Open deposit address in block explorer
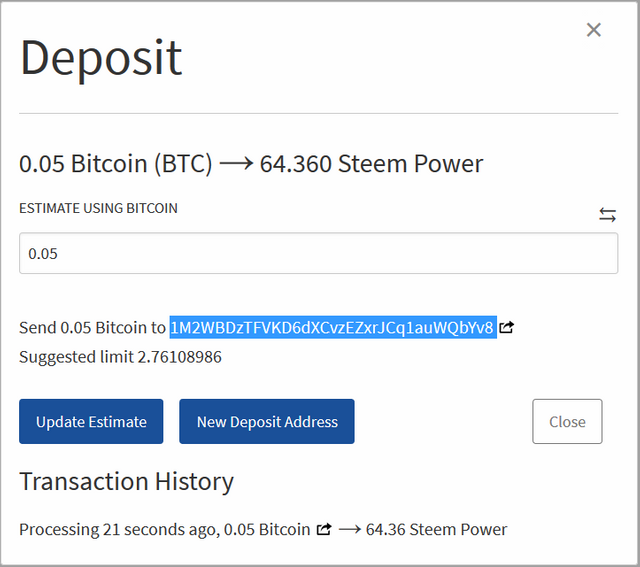The height and width of the screenshot is (567, 640). click(507, 327)
